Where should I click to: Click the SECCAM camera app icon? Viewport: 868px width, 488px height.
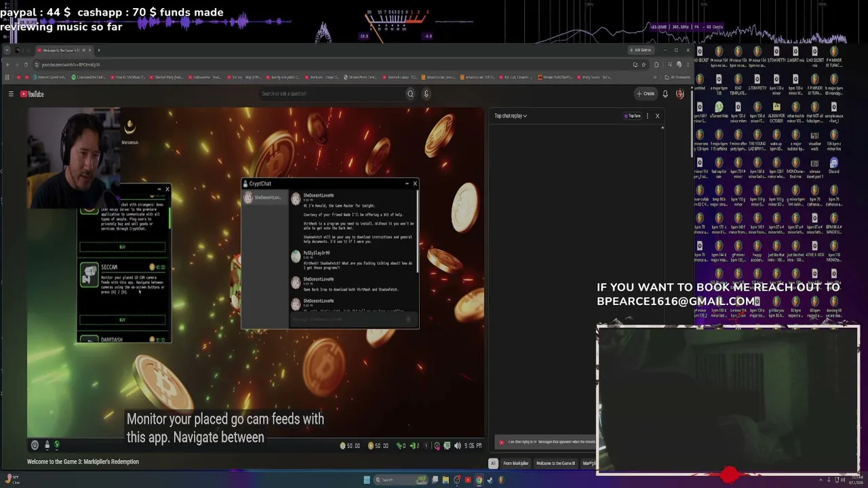89,274
